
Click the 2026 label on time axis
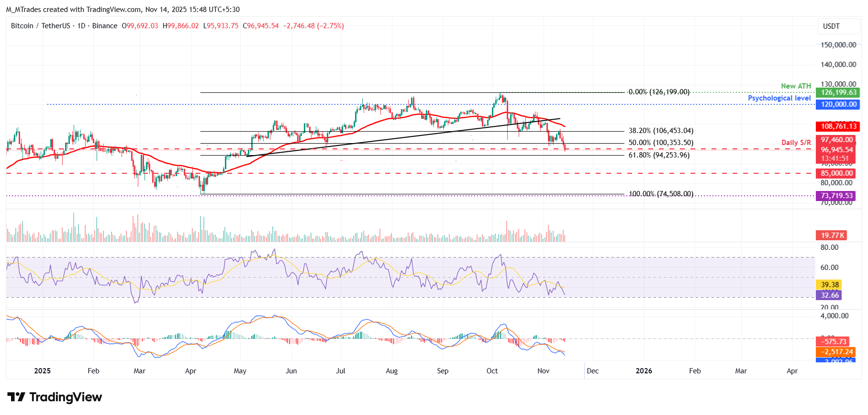[x=644, y=371]
